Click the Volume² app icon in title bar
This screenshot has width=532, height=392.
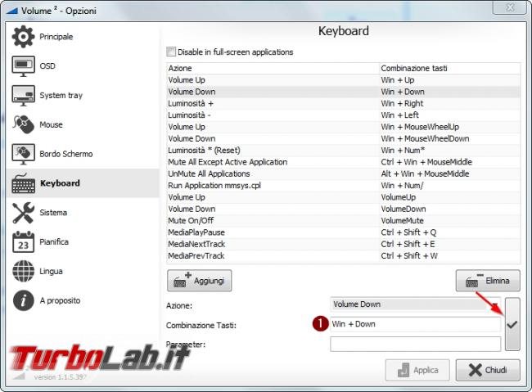coord(12,11)
